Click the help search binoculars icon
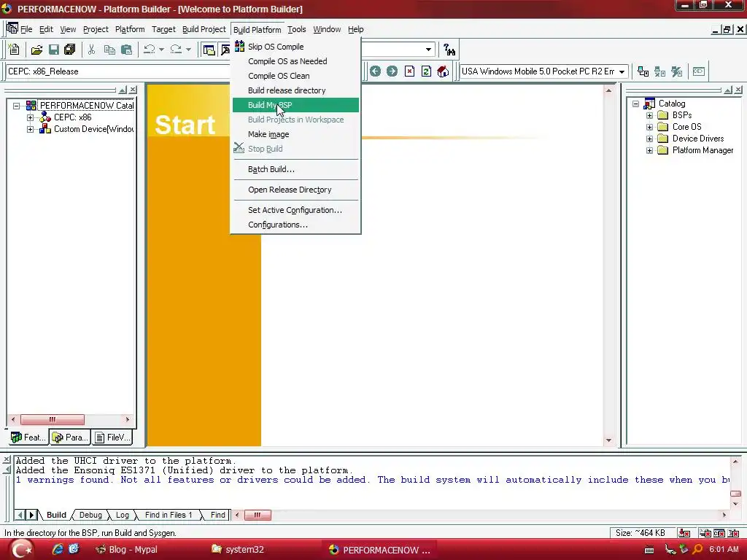The height and width of the screenshot is (560, 747). click(449, 50)
